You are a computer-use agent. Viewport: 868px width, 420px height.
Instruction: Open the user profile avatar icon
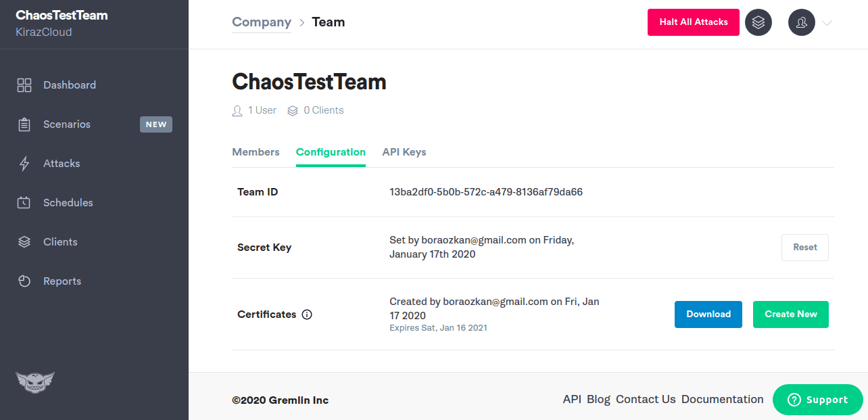click(802, 22)
